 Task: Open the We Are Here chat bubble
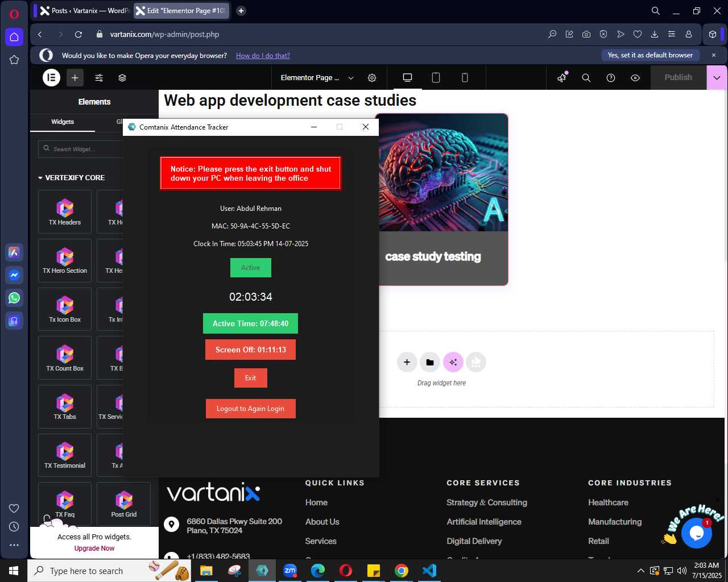[696, 533]
